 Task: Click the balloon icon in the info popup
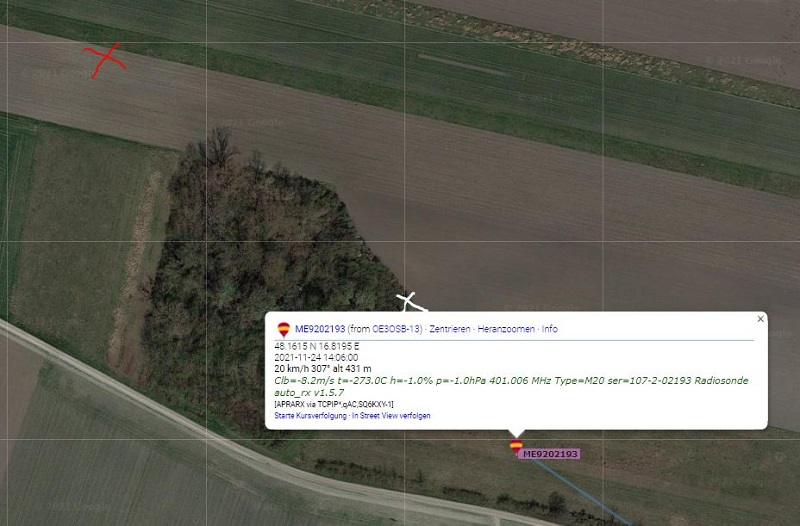(284, 330)
